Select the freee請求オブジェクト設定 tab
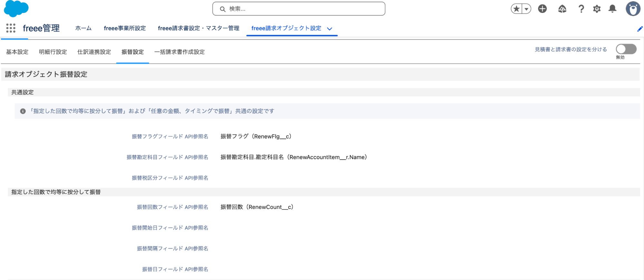644x280 pixels. 286,28
